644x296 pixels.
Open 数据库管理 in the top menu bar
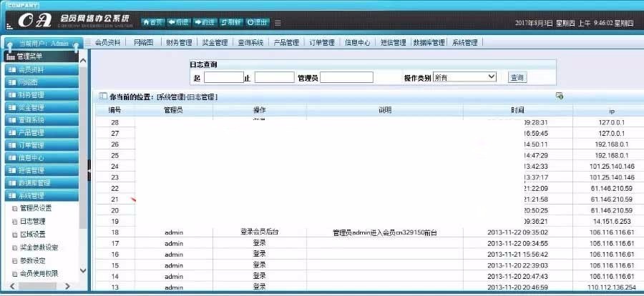(429, 42)
